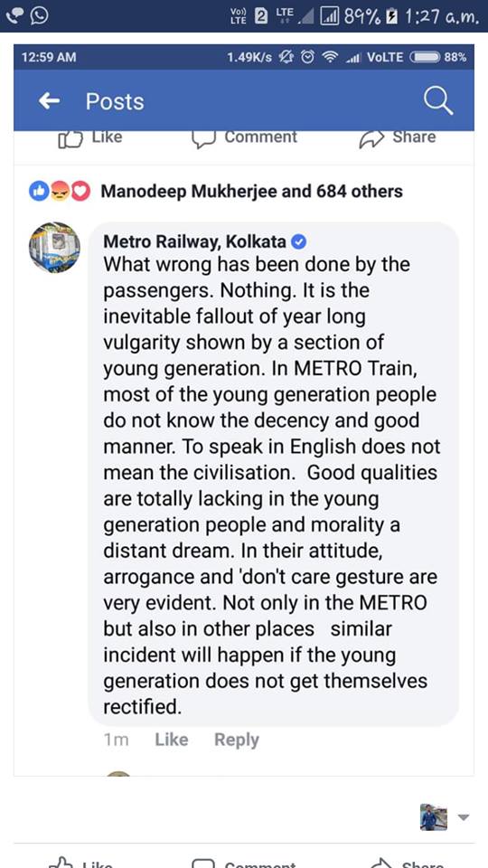Reply to the Metro Railway comment
488x868 pixels.
pyautogui.click(x=237, y=741)
